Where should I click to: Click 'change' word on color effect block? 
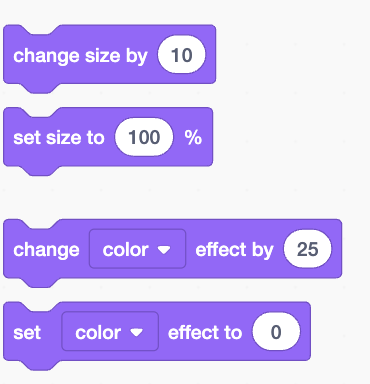pyautogui.click(x=46, y=250)
